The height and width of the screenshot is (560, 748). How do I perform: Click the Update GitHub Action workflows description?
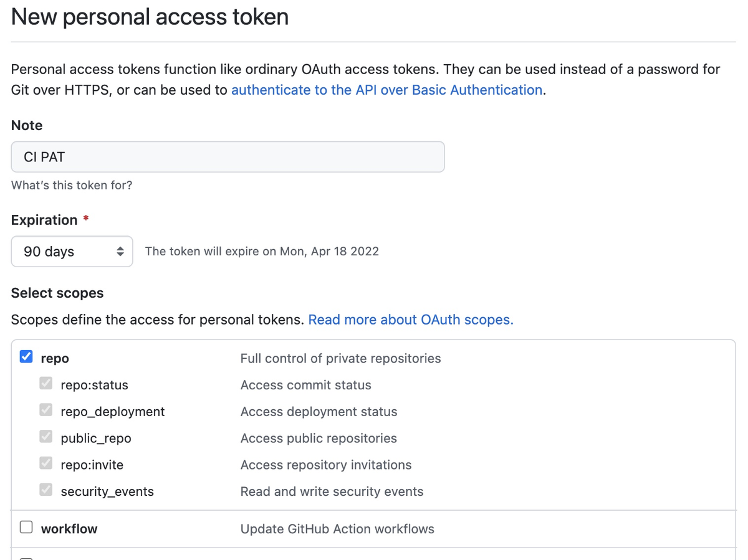[x=337, y=529]
